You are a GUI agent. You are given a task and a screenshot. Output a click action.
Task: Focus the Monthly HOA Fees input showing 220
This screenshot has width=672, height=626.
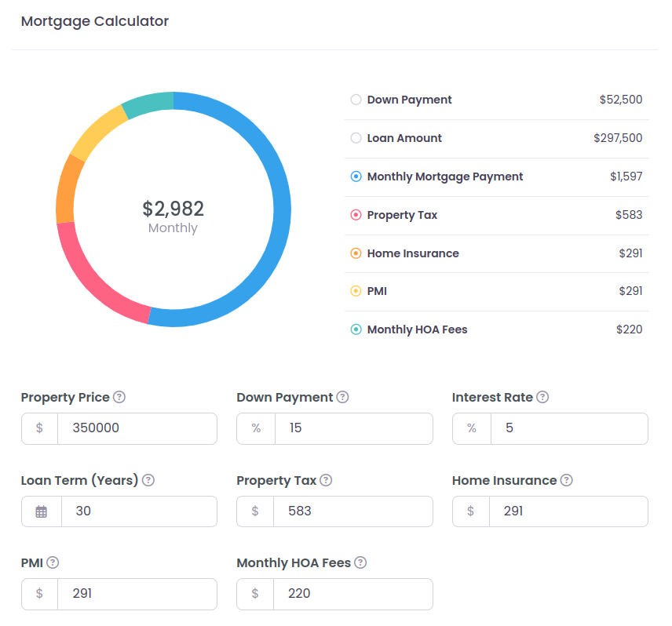tap(353, 594)
